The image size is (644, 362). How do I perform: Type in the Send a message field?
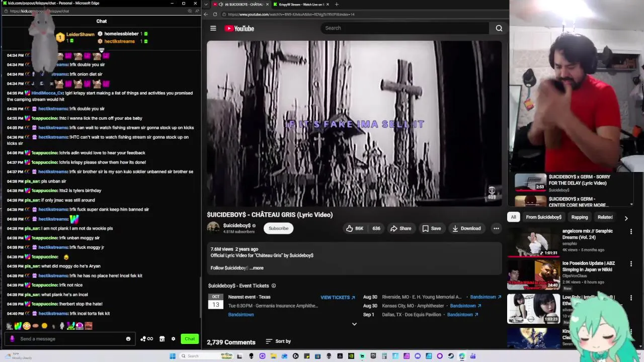(70, 339)
